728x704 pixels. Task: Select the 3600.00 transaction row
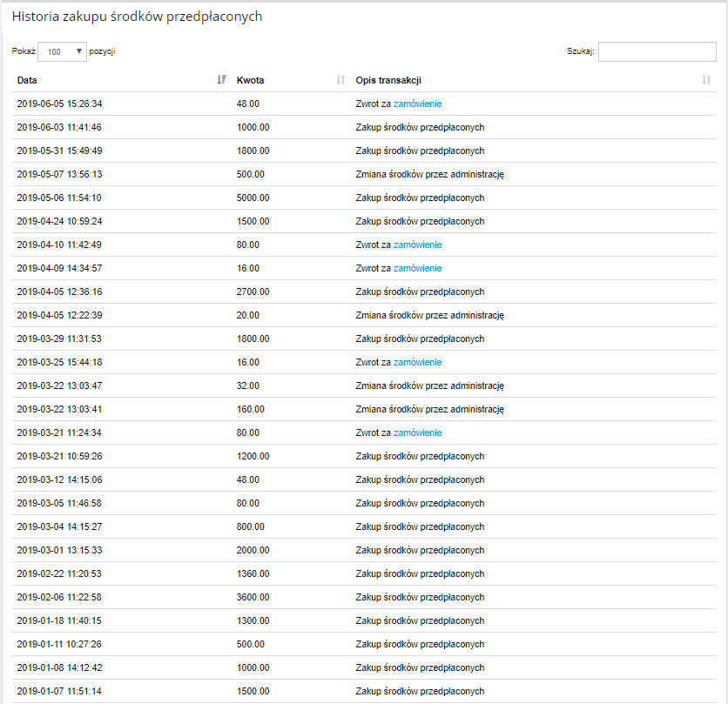coord(364,597)
